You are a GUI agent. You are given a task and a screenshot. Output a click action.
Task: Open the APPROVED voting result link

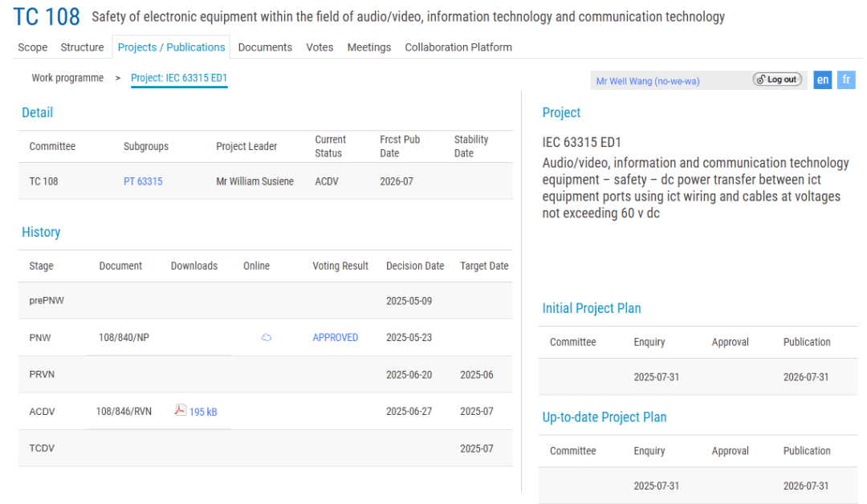[x=336, y=338]
